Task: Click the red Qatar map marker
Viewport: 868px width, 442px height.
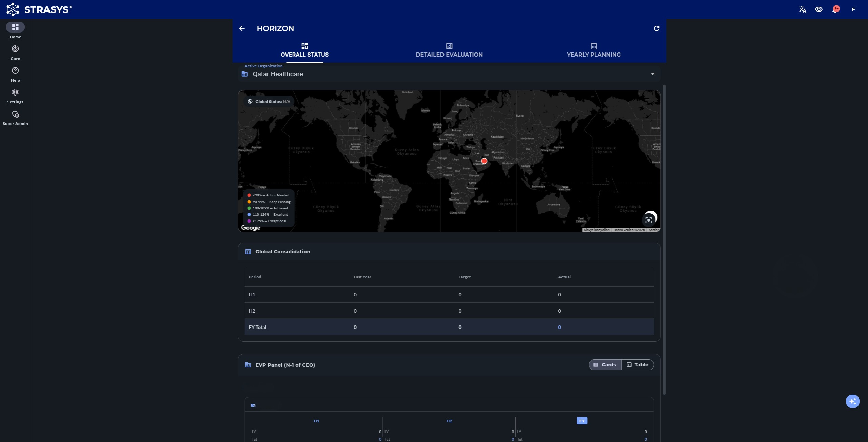Action: (484, 161)
